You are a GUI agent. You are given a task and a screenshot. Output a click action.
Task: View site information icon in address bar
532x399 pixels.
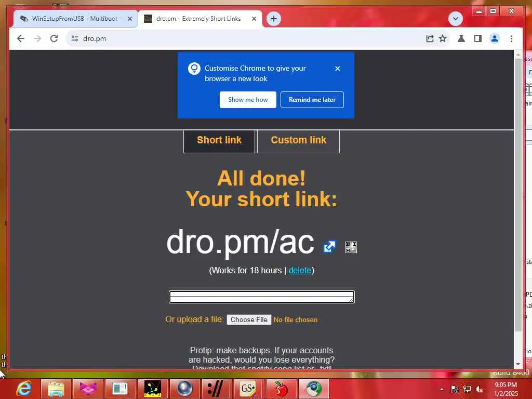coord(75,38)
